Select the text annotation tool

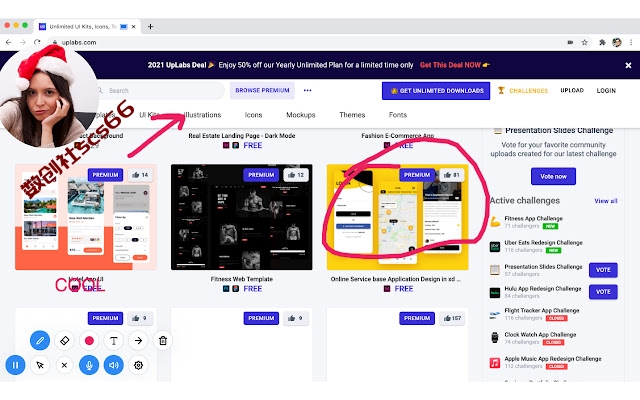(x=113, y=340)
